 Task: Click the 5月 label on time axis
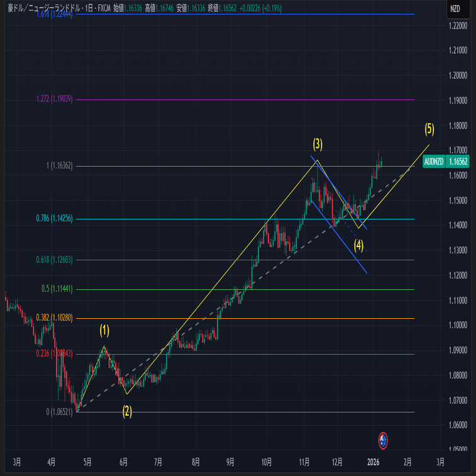87,462
